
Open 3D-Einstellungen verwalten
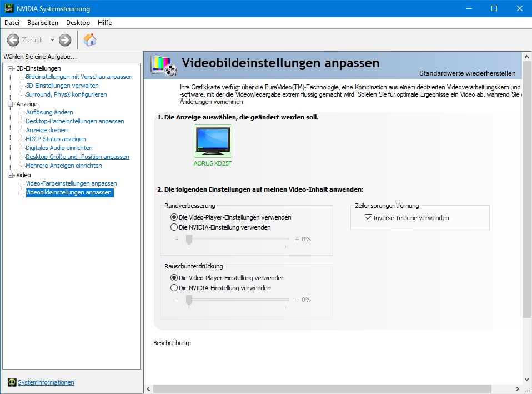pyautogui.click(x=62, y=86)
